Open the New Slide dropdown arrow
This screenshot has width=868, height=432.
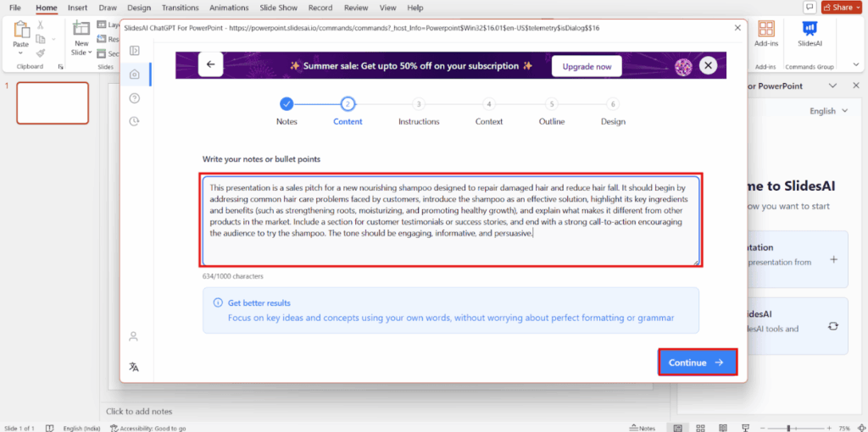click(81, 53)
